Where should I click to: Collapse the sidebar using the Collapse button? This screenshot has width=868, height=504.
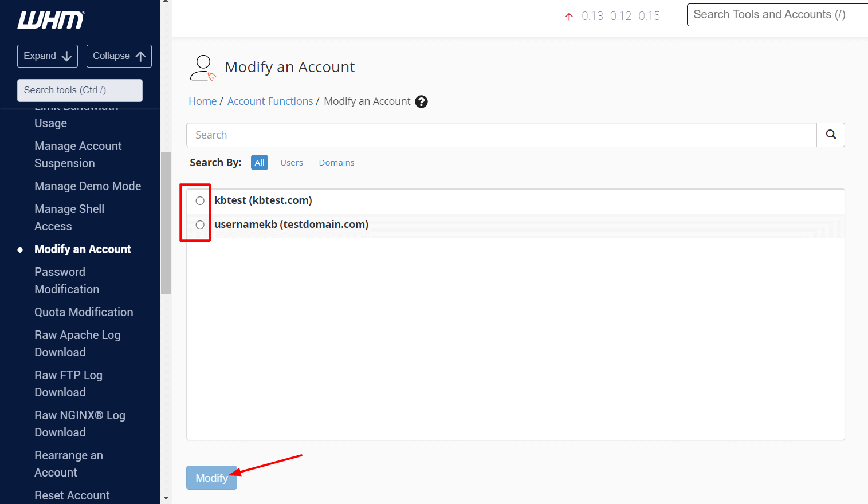(x=119, y=56)
